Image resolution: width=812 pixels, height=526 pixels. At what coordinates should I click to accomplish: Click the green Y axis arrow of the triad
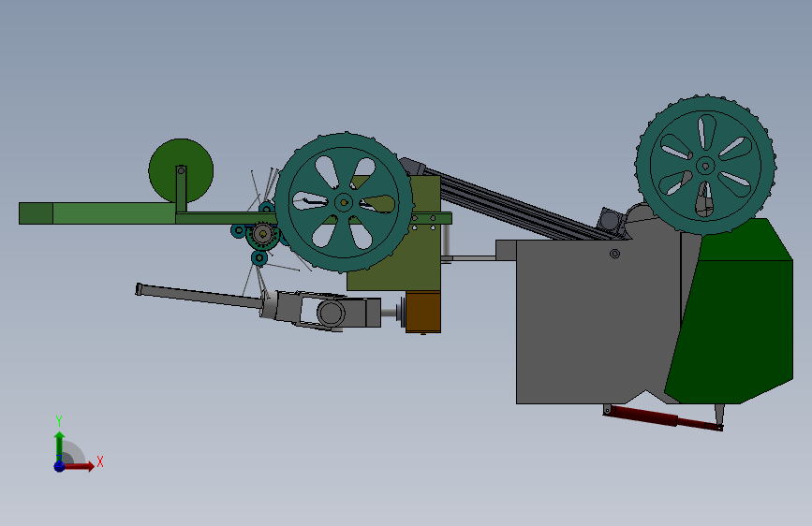pyautogui.click(x=59, y=446)
